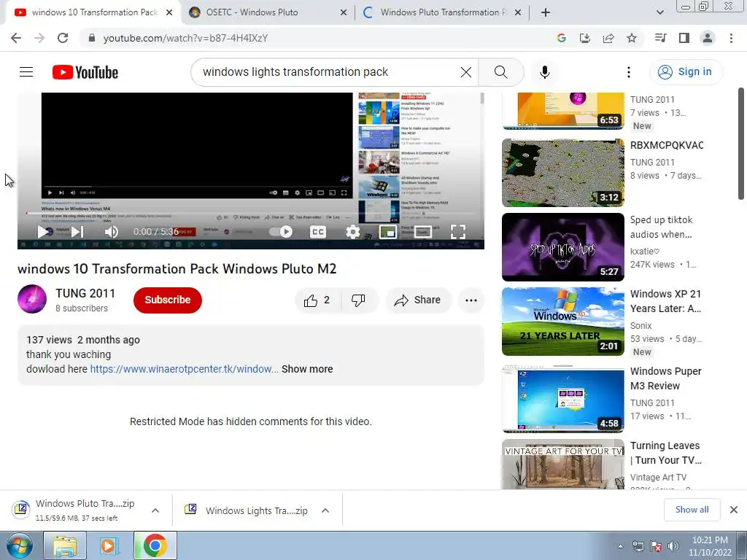This screenshot has width=747, height=560.
Task: Open more actions menu beside Share
Action: (x=471, y=300)
